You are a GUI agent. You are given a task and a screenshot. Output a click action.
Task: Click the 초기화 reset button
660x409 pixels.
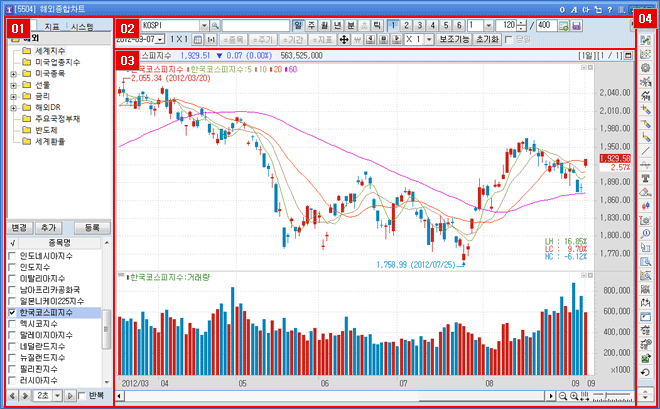tap(488, 39)
